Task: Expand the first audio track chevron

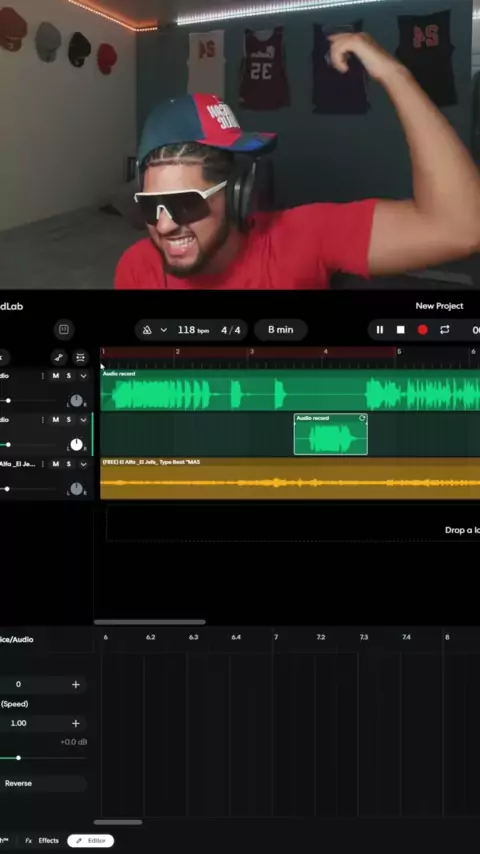Action: pyautogui.click(x=83, y=376)
